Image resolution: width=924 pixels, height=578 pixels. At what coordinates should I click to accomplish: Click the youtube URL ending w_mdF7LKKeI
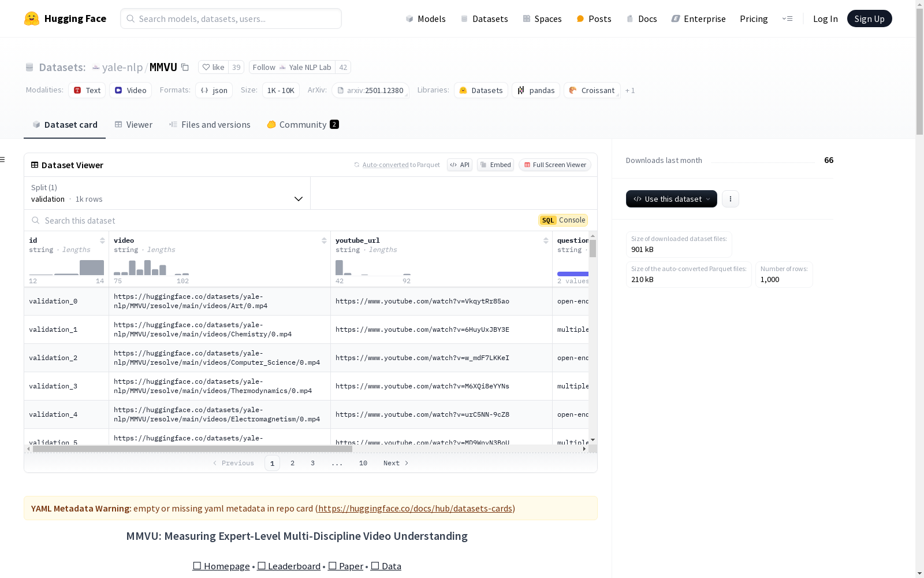(x=422, y=358)
